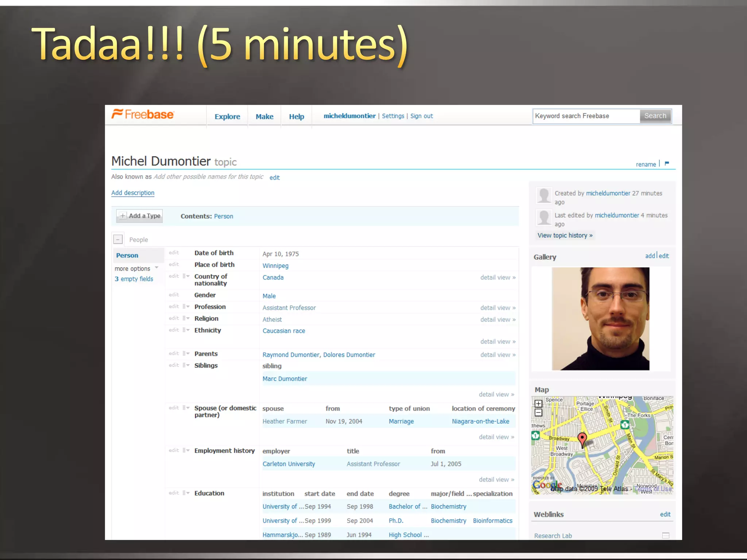Screen dimensions: 747x560
Task: Collapse the People section
Action: (x=118, y=239)
